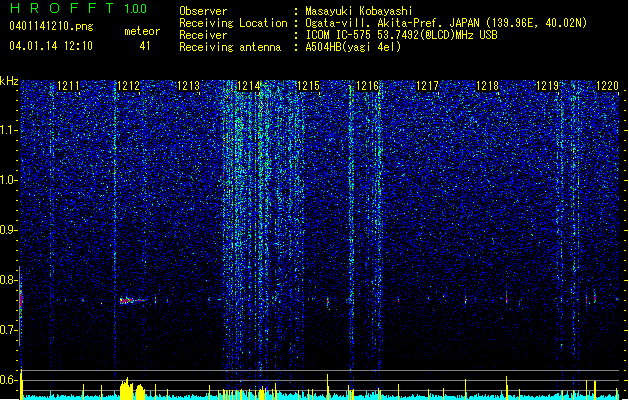Click the 0.9 kHz axis tick label

click(8, 230)
